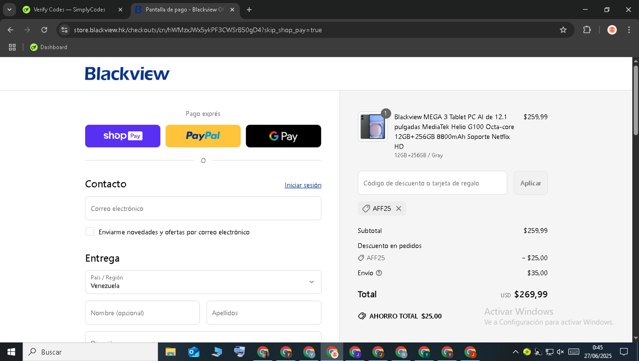The width and height of the screenshot is (639, 361).
Task: Click the Envío help question icon
Action: tap(379, 273)
